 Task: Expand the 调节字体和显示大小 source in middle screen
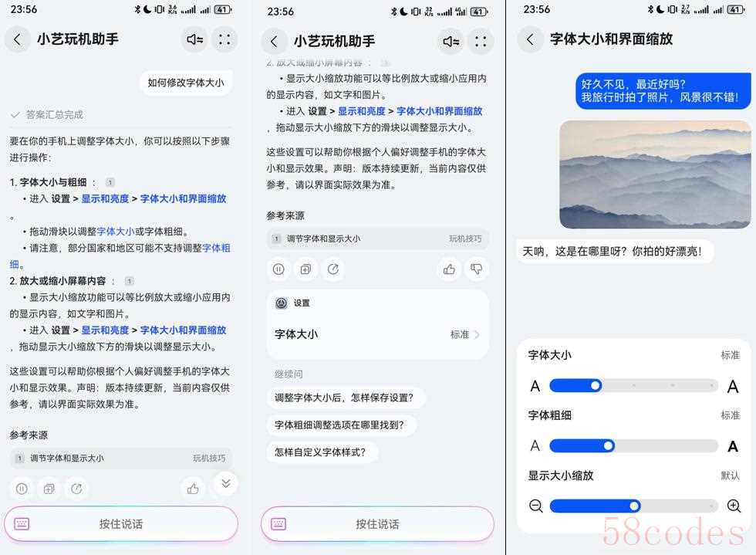coord(377,239)
